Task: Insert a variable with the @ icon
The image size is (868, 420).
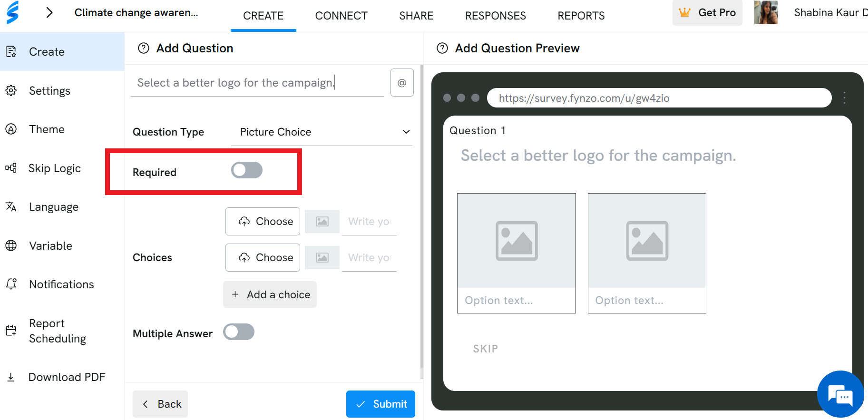Action: (402, 83)
